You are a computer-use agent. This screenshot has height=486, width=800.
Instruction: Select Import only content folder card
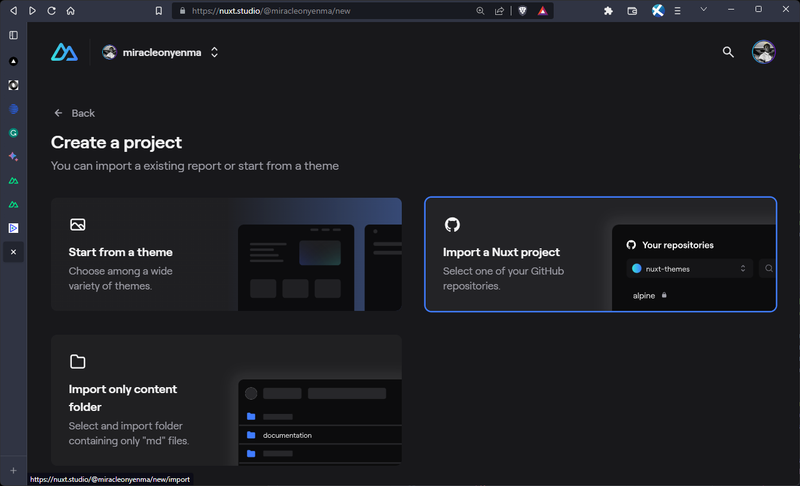point(227,400)
